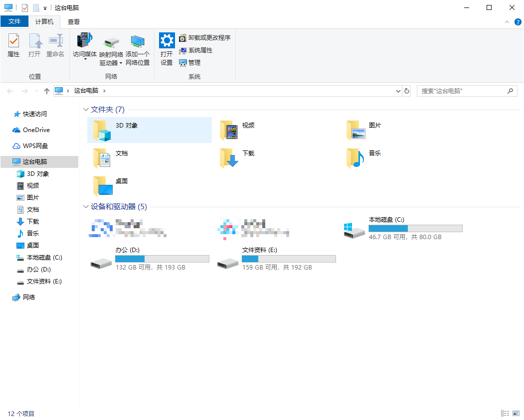Click the C: drive capacity bar
This screenshot has width=524, height=420.
[x=415, y=228]
